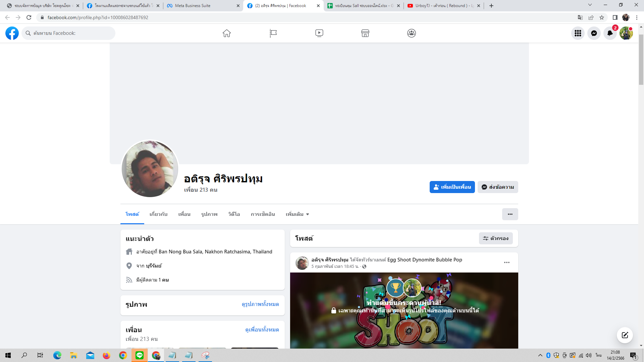This screenshot has height=362, width=644.
Task: Open post three-dot options menu
Action: (506, 262)
